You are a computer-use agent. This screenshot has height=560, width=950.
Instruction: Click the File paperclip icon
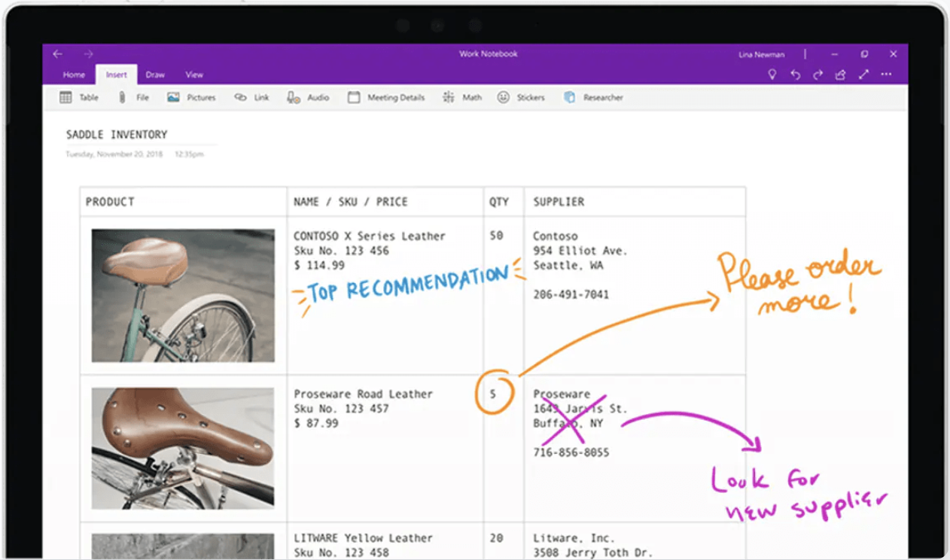tap(122, 97)
